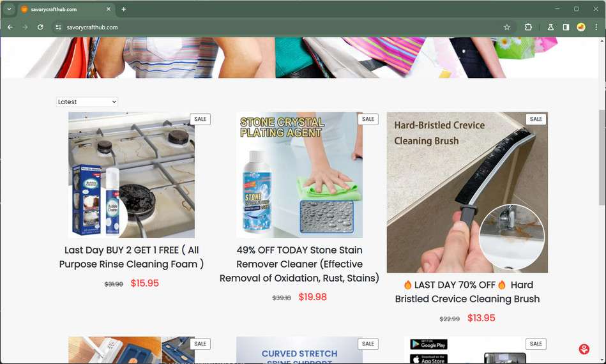
Task: Click the browser back arrow
Action: point(10,27)
